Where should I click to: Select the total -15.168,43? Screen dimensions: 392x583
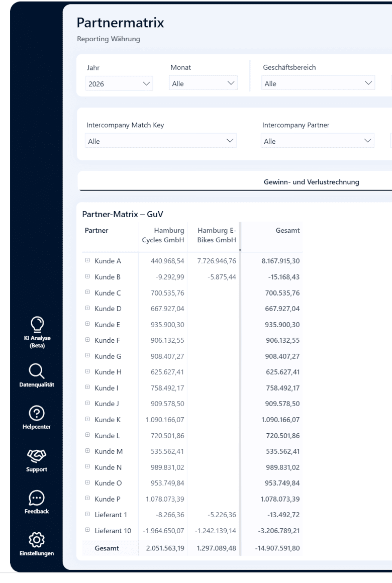click(x=284, y=277)
